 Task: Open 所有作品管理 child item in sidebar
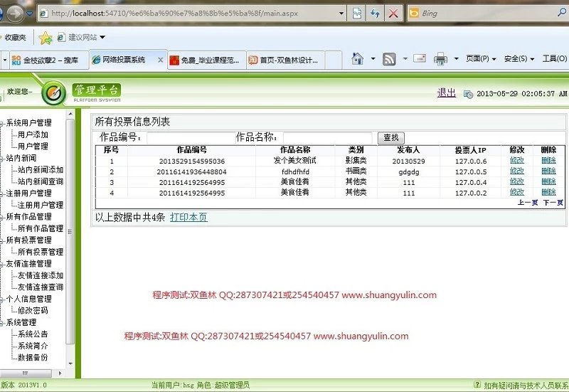41,228
